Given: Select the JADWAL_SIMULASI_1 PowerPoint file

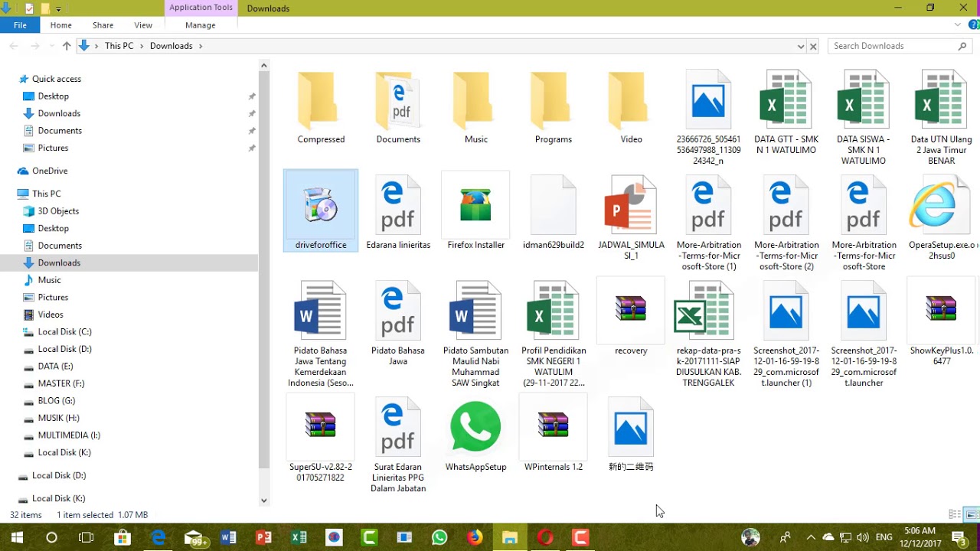Looking at the screenshot, I should tap(631, 217).
